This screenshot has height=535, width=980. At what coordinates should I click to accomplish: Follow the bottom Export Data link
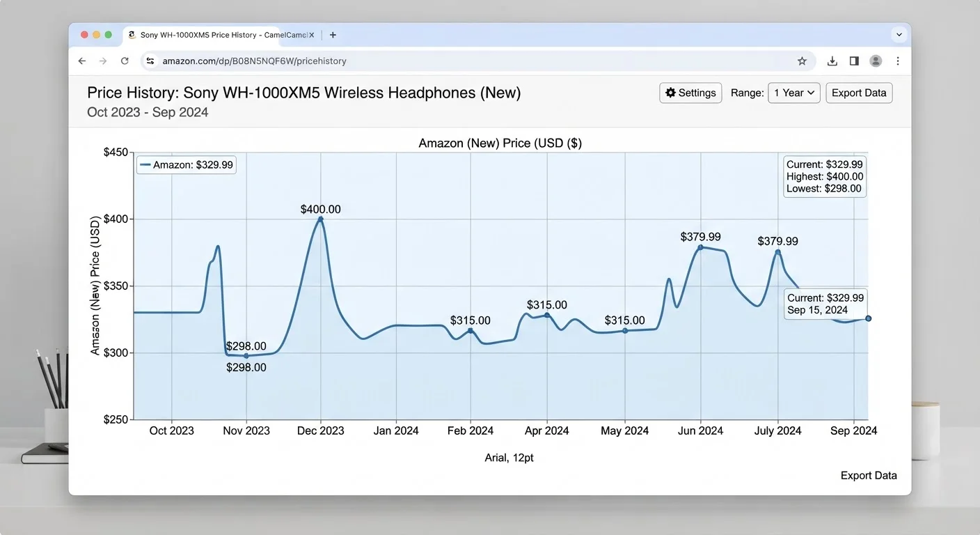pos(869,476)
